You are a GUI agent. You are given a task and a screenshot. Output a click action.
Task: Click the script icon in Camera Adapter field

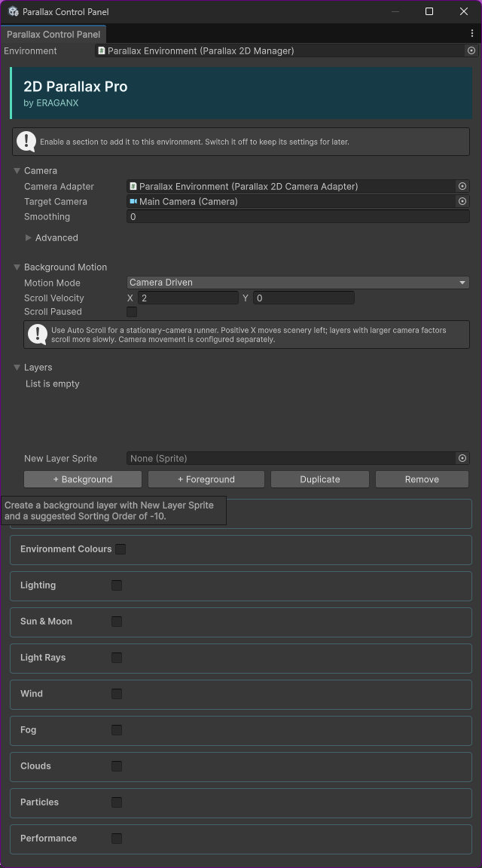(x=133, y=187)
